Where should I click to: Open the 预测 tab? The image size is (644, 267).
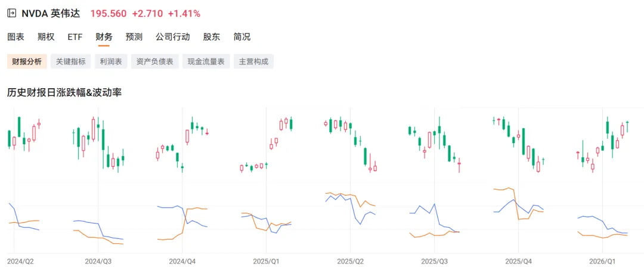pyautogui.click(x=134, y=37)
